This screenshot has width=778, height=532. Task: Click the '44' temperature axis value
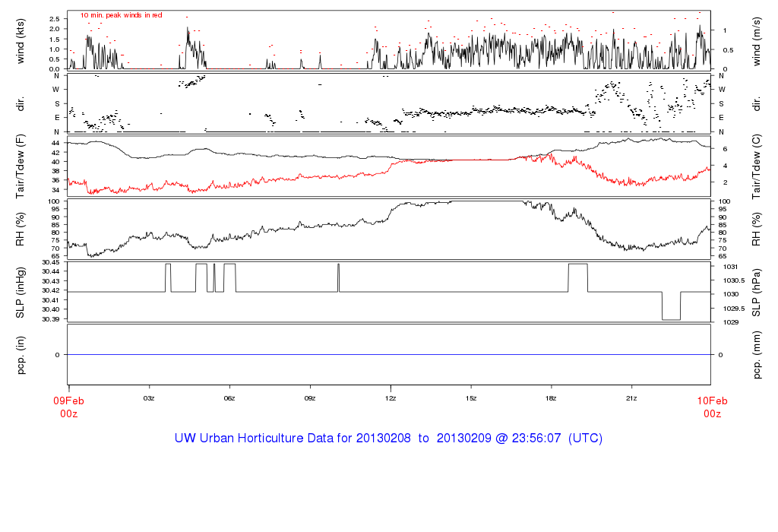coord(55,143)
